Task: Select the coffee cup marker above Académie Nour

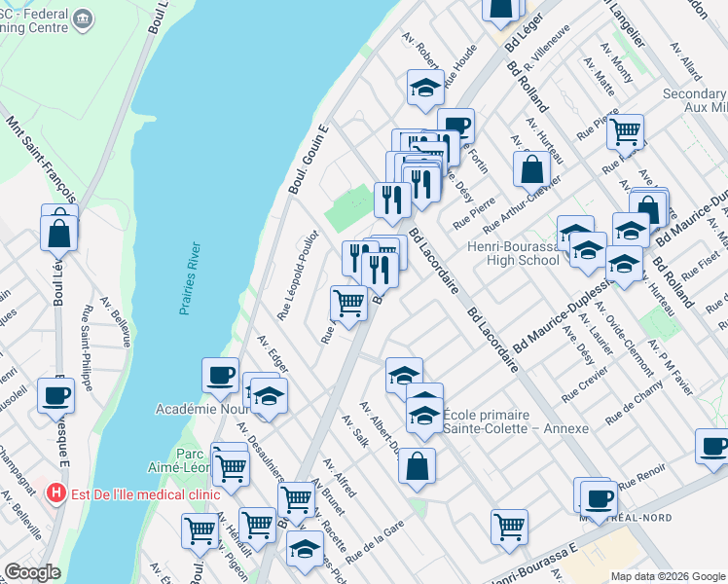Action: (x=221, y=379)
